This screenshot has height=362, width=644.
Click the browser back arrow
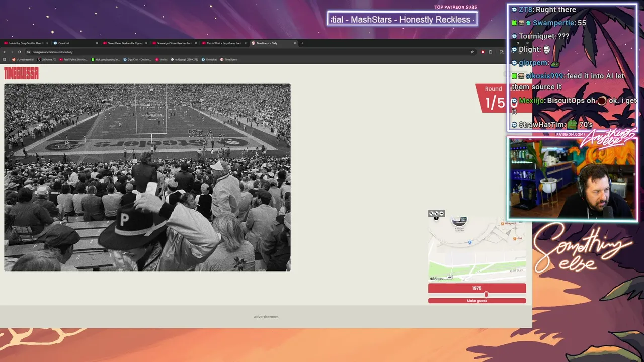(x=5, y=52)
